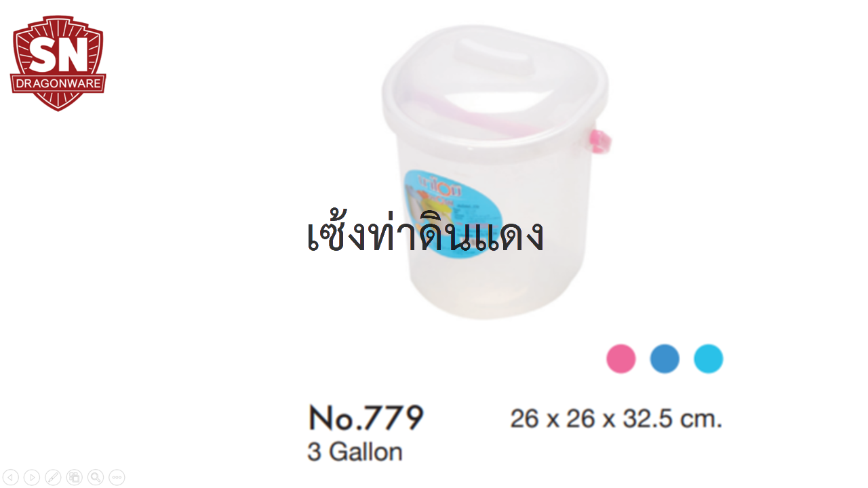Screen dimensions: 868x488
Task: Activate the magnifier zoom tool
Action: 96,477
